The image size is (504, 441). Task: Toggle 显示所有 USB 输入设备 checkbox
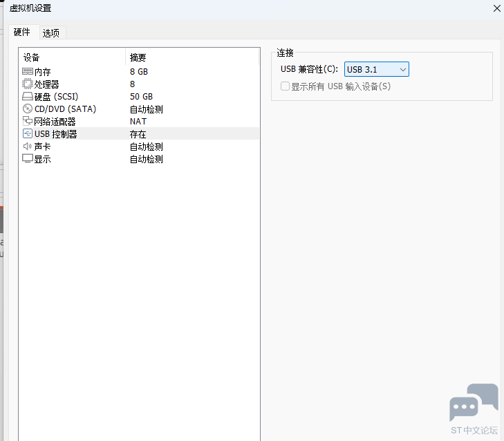coord(285,86)
